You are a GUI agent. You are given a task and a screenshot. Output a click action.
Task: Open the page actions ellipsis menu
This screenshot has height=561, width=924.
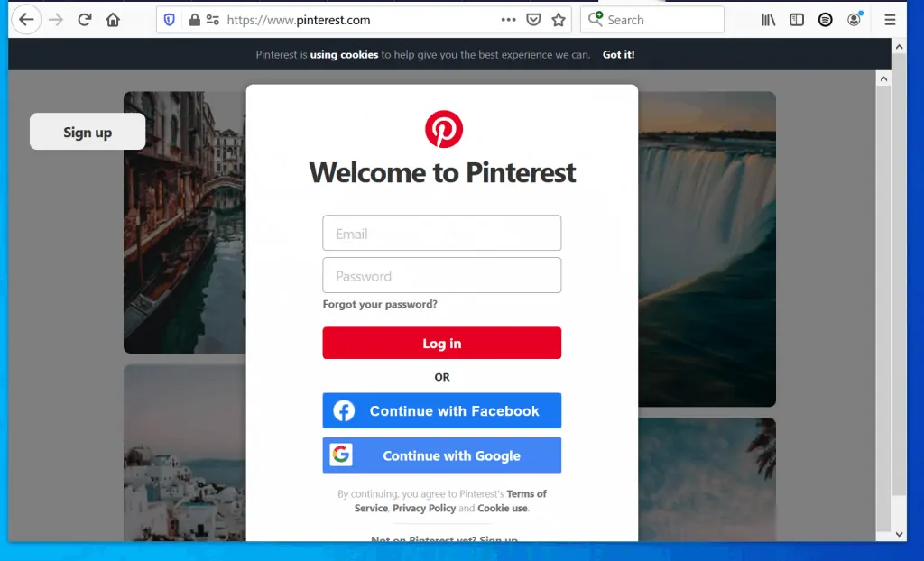click(508, 19)
